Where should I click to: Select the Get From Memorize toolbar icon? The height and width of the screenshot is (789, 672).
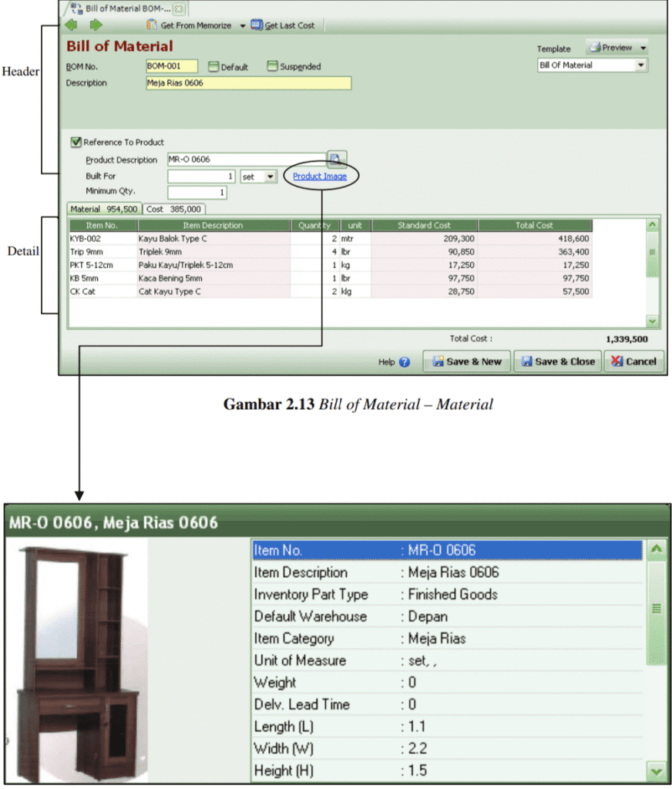[153, 25]
